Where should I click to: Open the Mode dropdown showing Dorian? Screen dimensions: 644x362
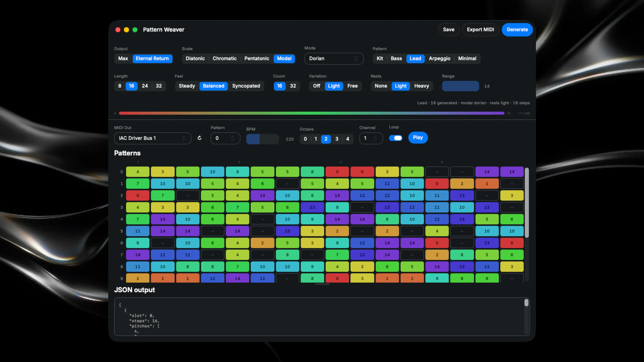tap(334, 59)
